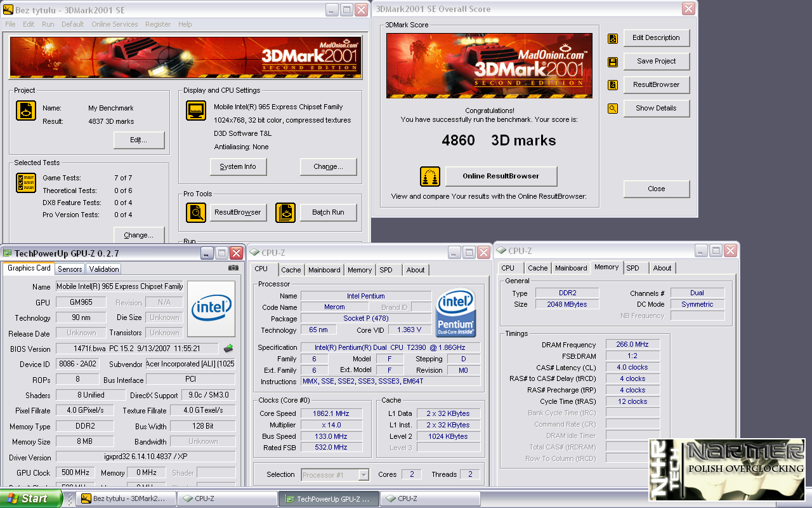Open the Windows Start menu
This screenshot has height=508, width=812.
pos(30,498)
